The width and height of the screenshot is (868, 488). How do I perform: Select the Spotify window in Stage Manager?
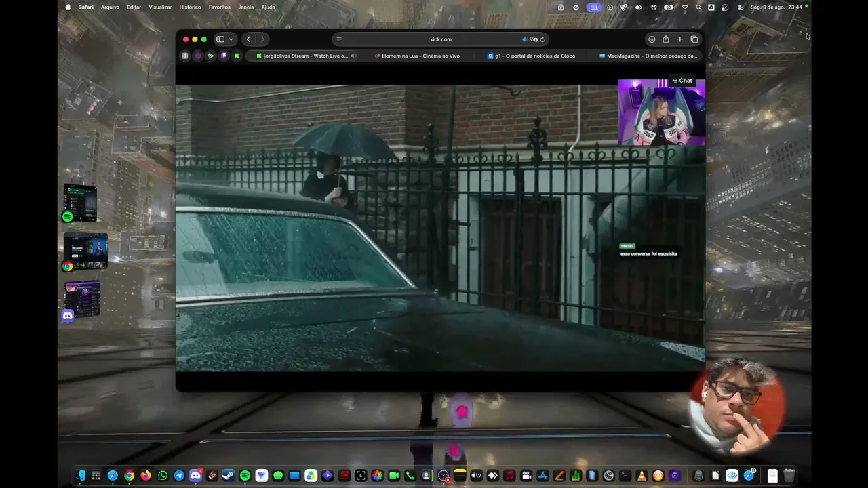(x=80, y=203)
